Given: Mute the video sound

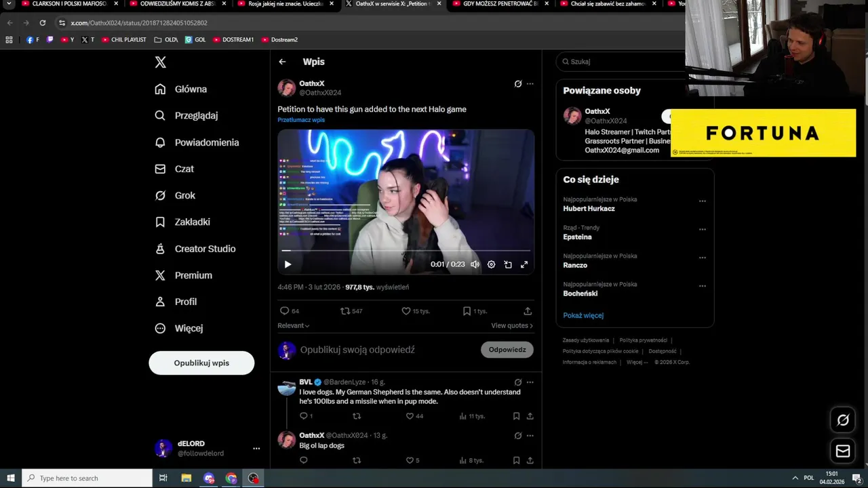Looking at the screenshot, I should [x=475, y=264].
